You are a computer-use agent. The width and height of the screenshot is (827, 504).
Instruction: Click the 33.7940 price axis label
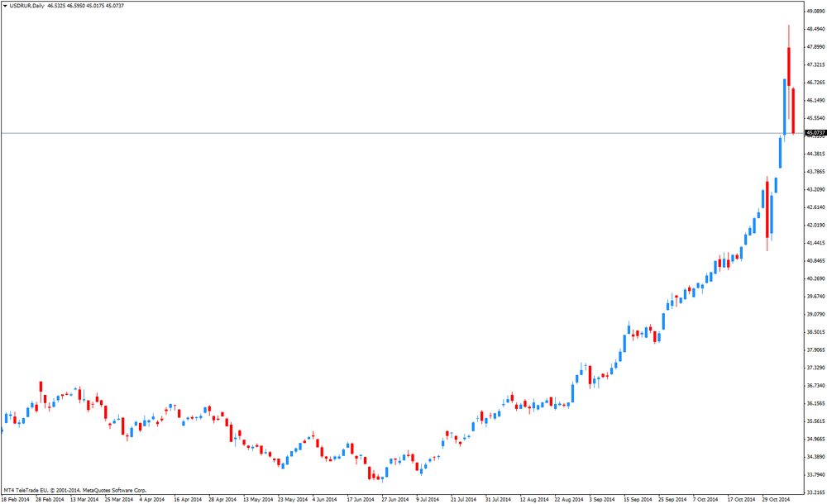tap(815, 474)
